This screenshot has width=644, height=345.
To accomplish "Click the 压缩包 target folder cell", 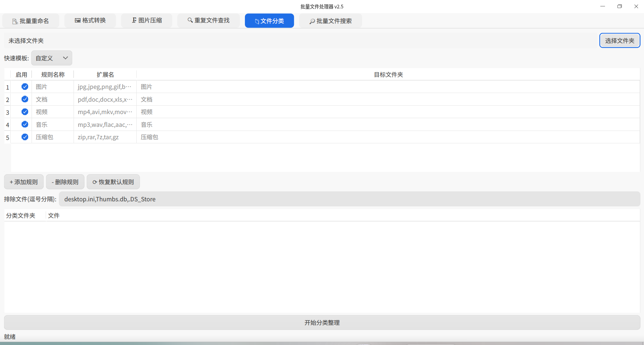I will [x=388, y=137].
